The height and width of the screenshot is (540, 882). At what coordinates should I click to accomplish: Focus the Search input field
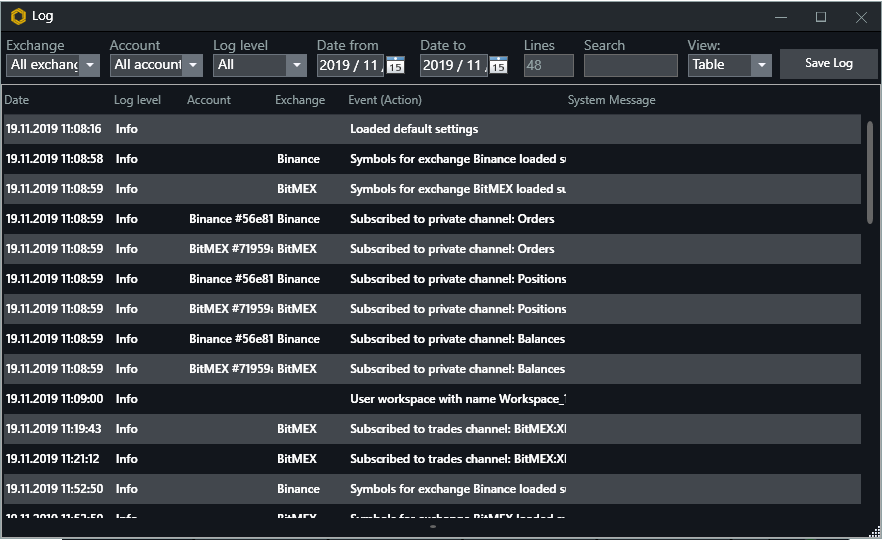631,65
